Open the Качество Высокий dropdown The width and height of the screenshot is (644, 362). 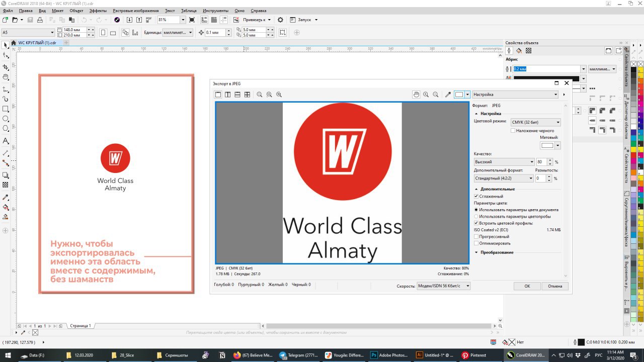[504, 162]
